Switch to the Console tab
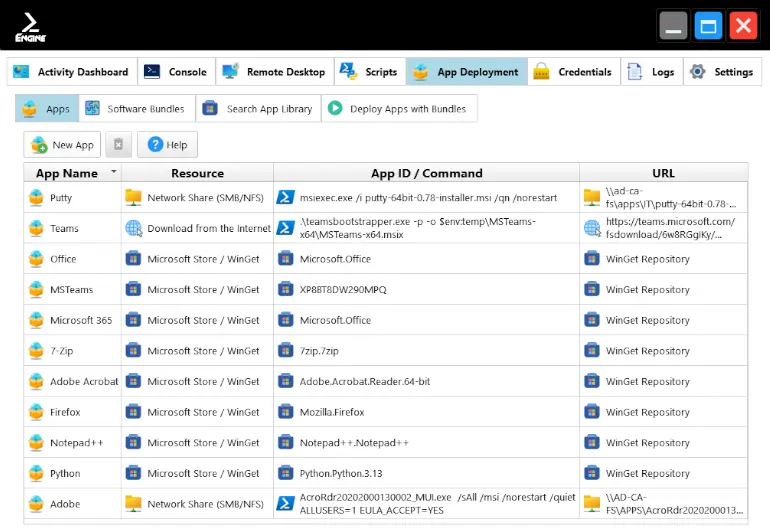The width and height of the screenshot is (770, 532). point(176,72)
